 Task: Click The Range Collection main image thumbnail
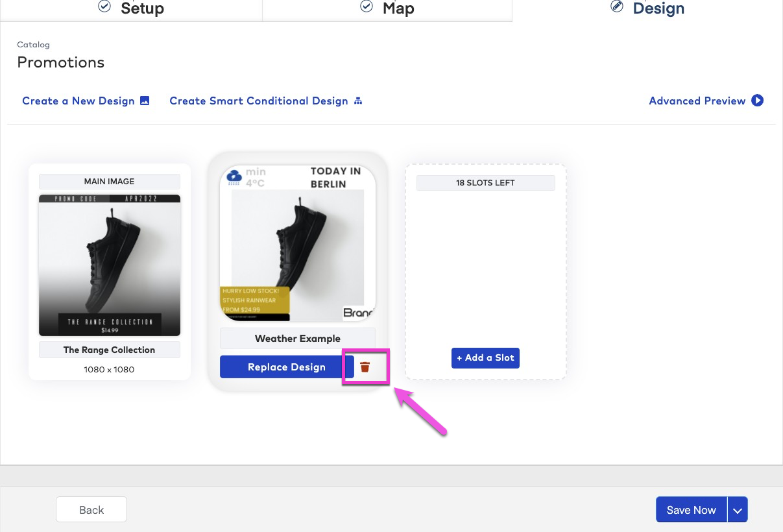(x=109, y=265)
